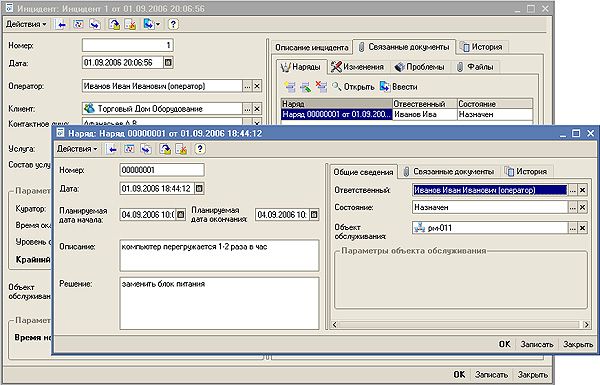Click the post document icon in Инцидент toolbar
The image size is (600, 385).
(114, 24)
